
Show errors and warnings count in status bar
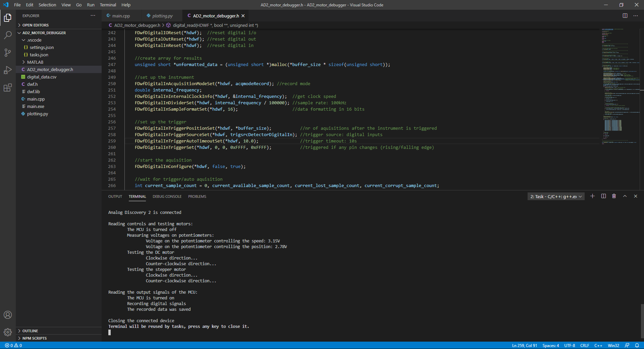[x=13, y=345]
